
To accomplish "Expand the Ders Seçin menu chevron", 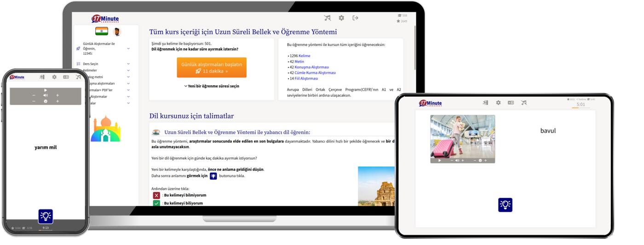I will click(128, 64).
